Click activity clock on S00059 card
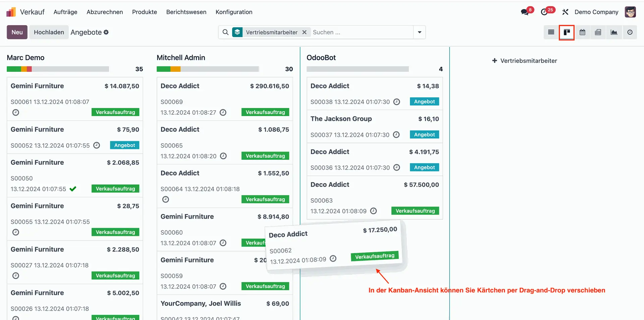The width and height of the screenshot is (644, 320). [x=223, y=286]
